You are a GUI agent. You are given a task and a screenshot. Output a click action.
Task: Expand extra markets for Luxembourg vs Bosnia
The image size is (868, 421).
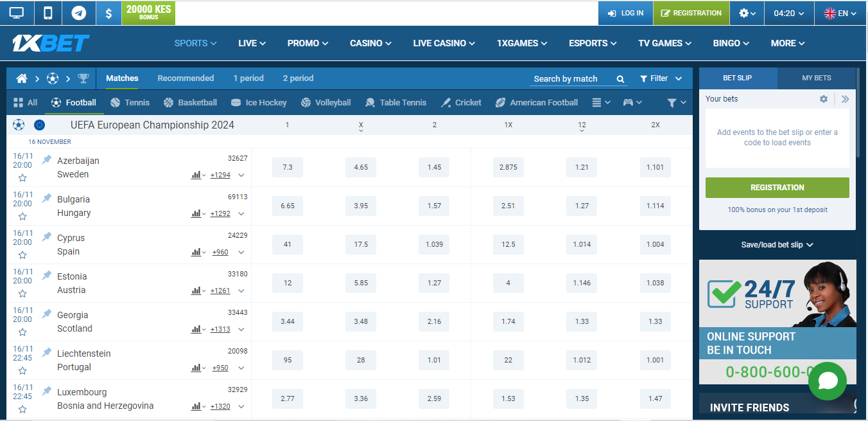coord(241,406)
